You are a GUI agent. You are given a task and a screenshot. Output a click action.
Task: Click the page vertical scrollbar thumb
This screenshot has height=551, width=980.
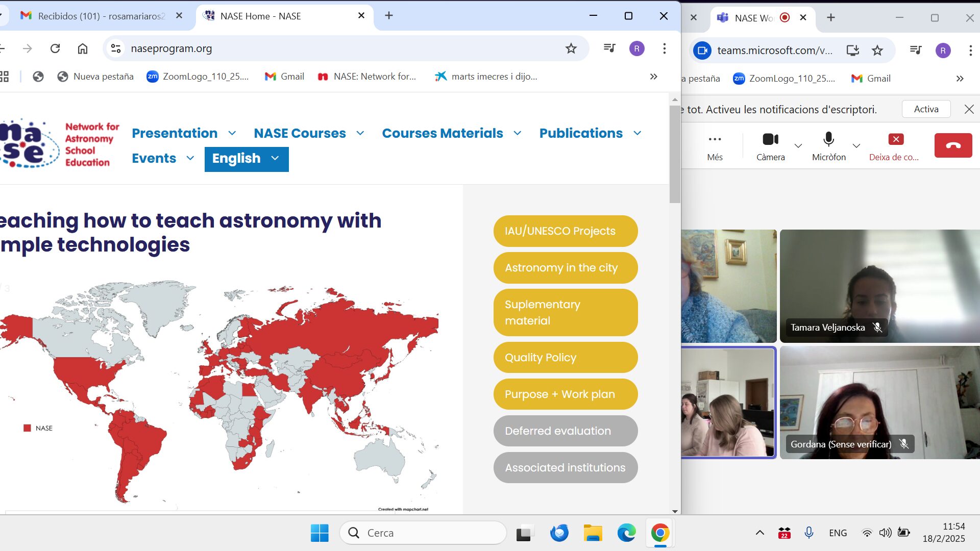pos(675,154)
